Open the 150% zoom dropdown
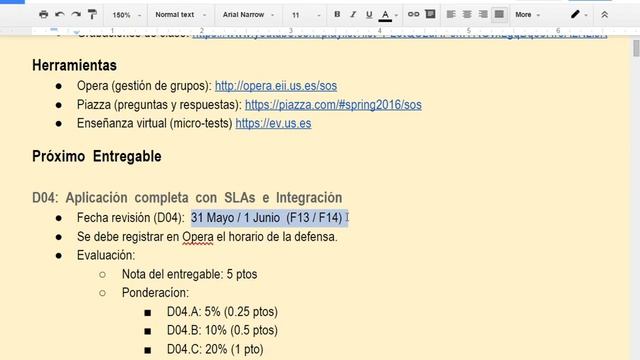Screen dimensions: 640x360 click(127, 15)
